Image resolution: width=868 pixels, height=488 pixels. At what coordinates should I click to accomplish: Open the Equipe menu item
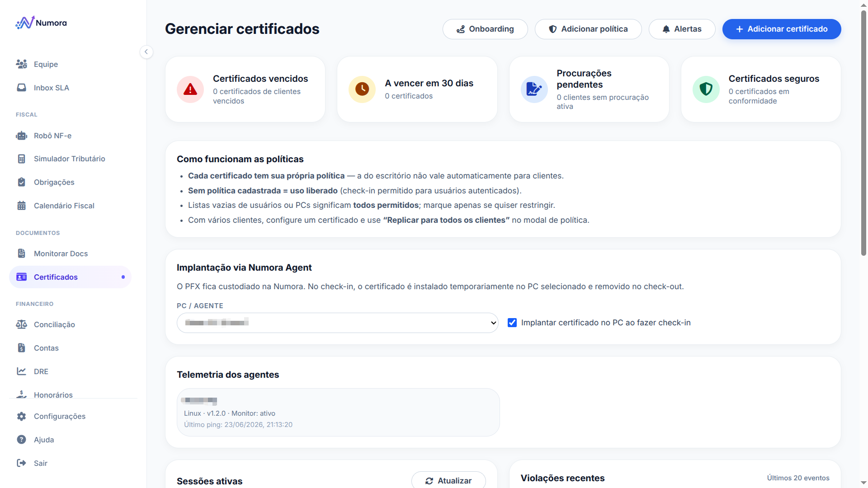coord(70,64)
